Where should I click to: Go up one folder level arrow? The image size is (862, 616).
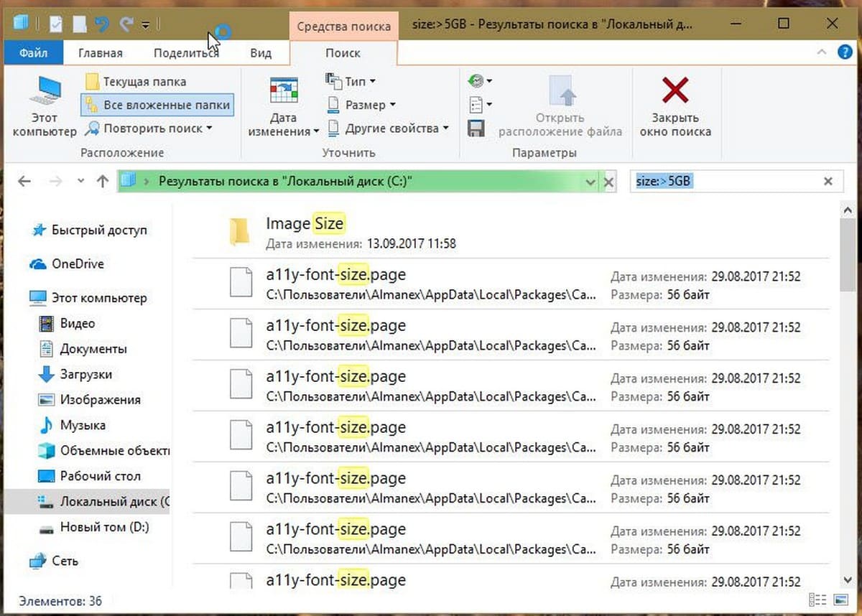(x=102, y=182)
